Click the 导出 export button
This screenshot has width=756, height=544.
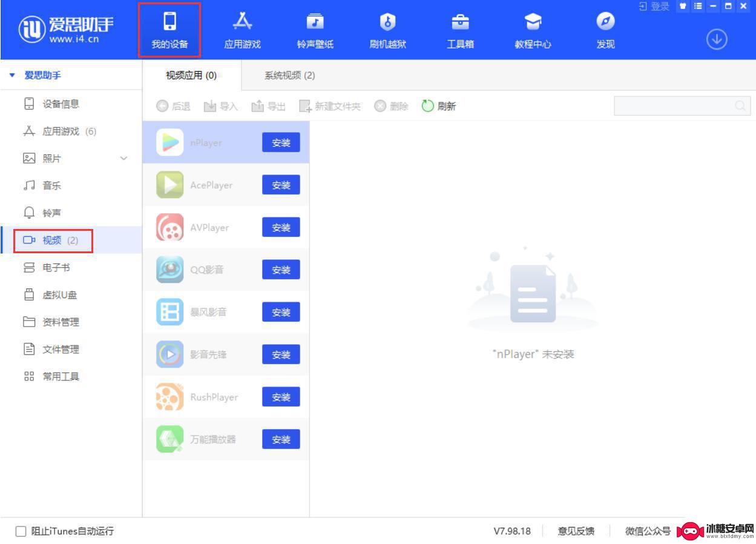click(x=269, y=107)
